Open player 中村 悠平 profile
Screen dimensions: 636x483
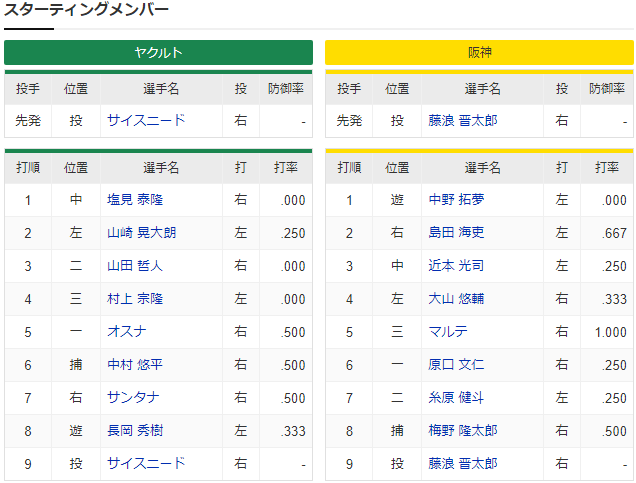coord(135,365)
